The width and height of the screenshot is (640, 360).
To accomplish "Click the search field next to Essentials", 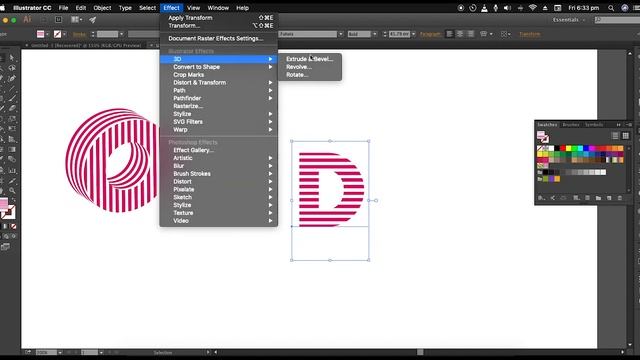I will coord(617,20).
